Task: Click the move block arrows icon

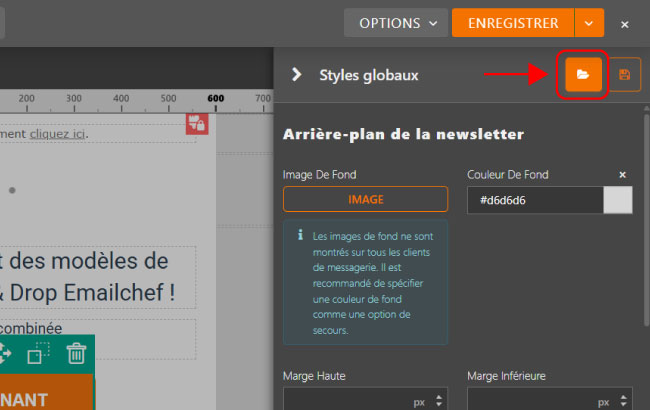Action: (5, 353)
